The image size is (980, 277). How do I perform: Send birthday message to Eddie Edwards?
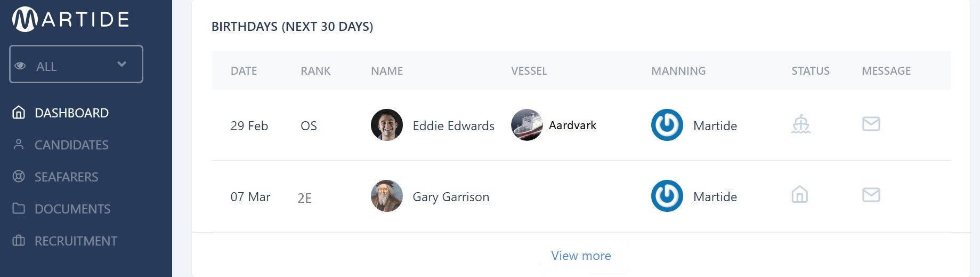point(871,124)
